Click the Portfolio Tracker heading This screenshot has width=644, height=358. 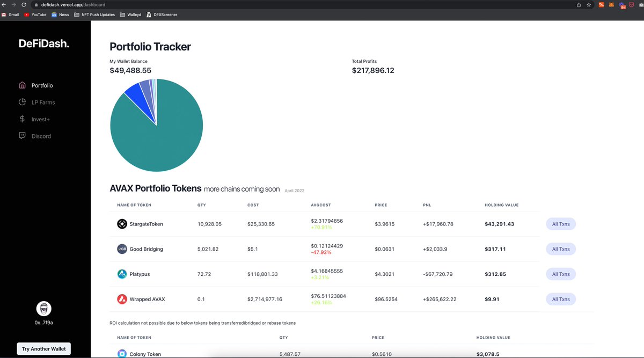click(150, 47)
